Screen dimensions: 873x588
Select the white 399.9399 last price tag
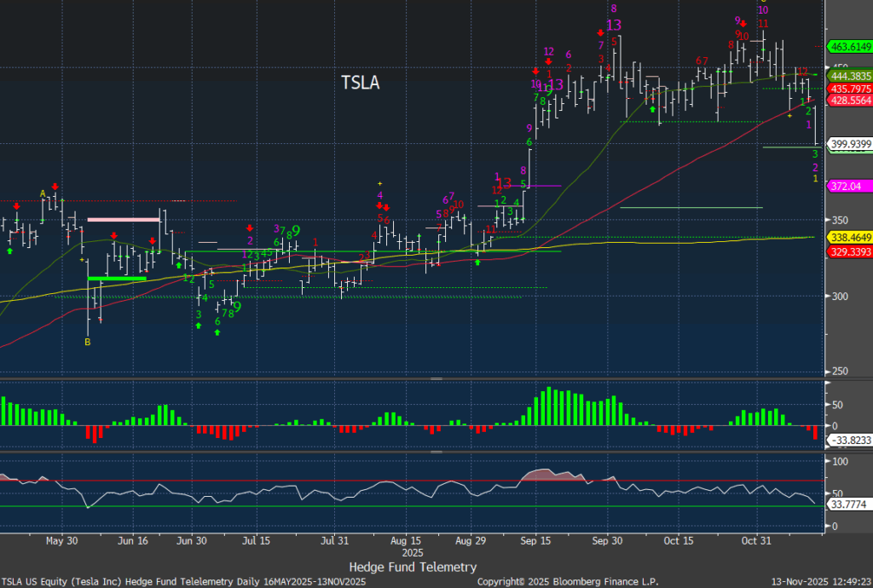click(x=849, y=144)
